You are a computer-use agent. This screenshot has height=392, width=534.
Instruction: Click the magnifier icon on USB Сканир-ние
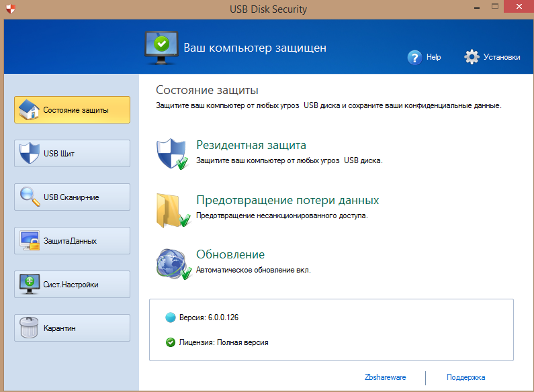(30, 197)
